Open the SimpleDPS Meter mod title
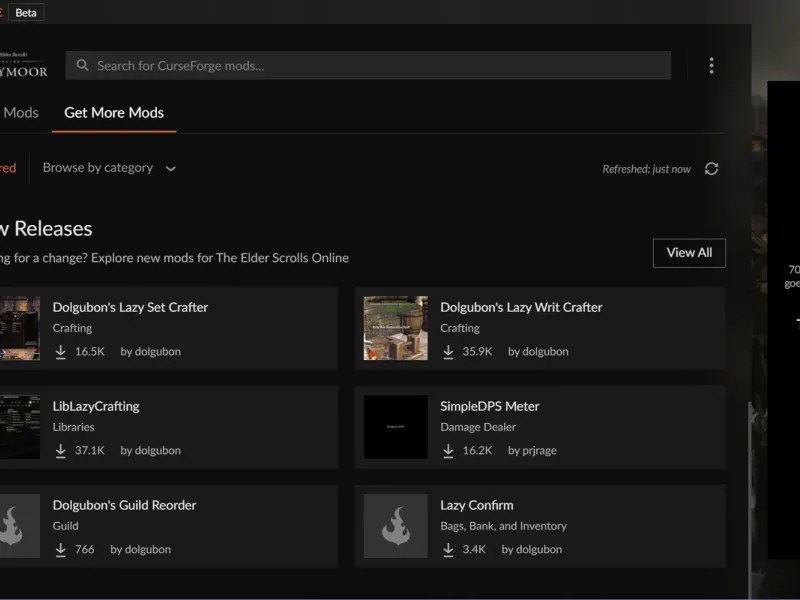Image resolution: width=800 pixels, height=600 pixels. click(x=489, y=406)
